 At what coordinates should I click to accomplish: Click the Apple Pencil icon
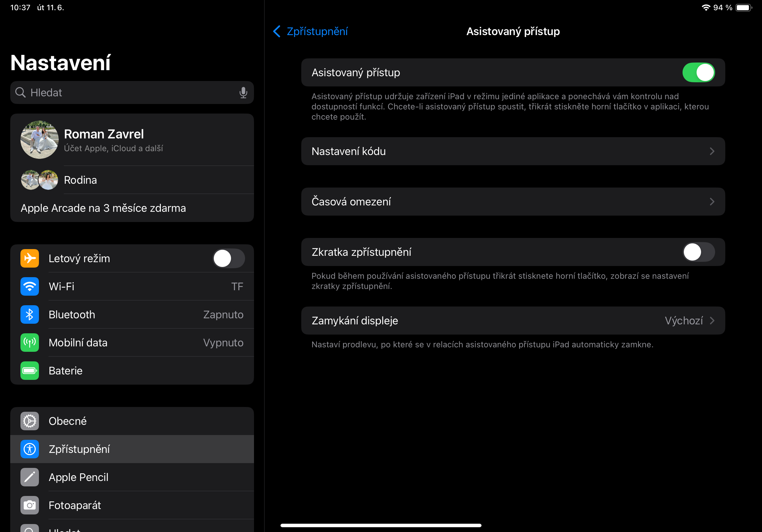click(29, 477)
